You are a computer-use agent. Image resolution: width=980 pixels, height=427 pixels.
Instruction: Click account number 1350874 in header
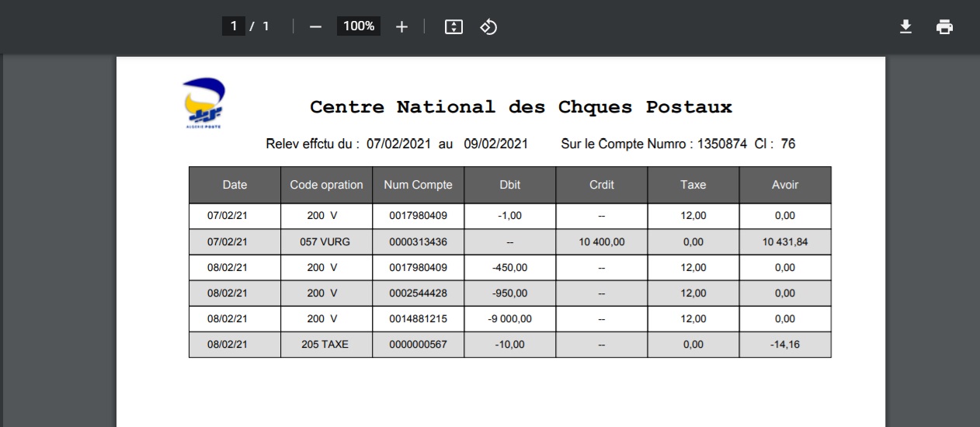pyautogui.click(x=722, y=144)
